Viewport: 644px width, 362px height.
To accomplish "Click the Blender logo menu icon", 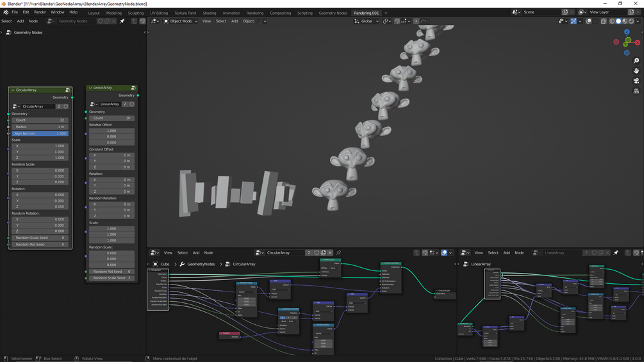I will (x=6, y=12).
